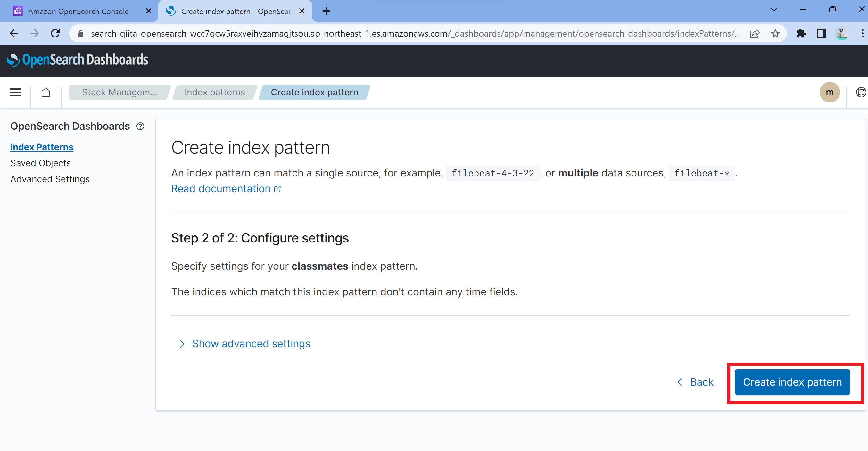Click the home icon in breadcrumb bar
The width and height of the screenshot is (868, 451).
coord(46,92)
